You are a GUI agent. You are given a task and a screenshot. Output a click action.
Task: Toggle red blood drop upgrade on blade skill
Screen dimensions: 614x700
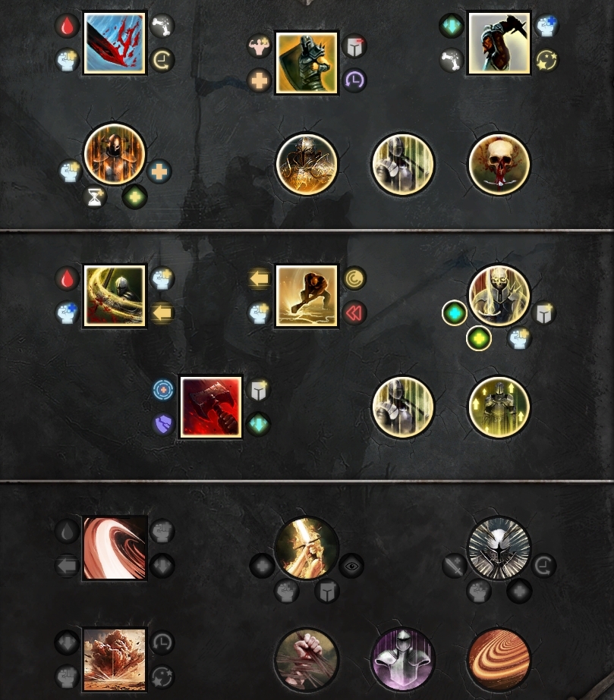[x=67, y=26]
